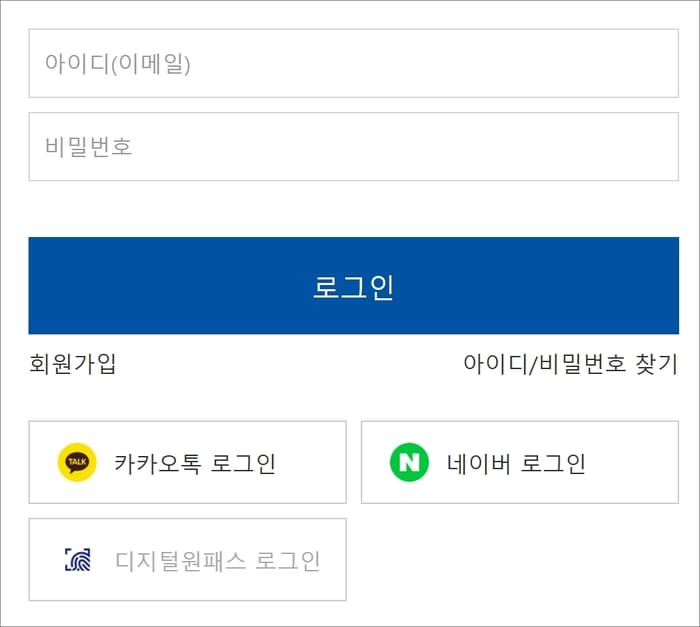Click the grey 디지털원패스 로그인 text

coord(218,560)
